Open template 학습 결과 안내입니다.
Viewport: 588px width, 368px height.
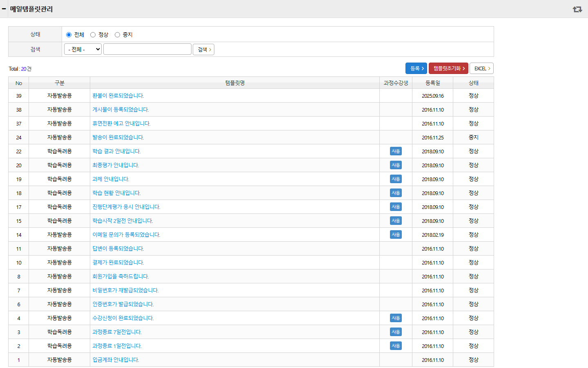tap(116, 151)
